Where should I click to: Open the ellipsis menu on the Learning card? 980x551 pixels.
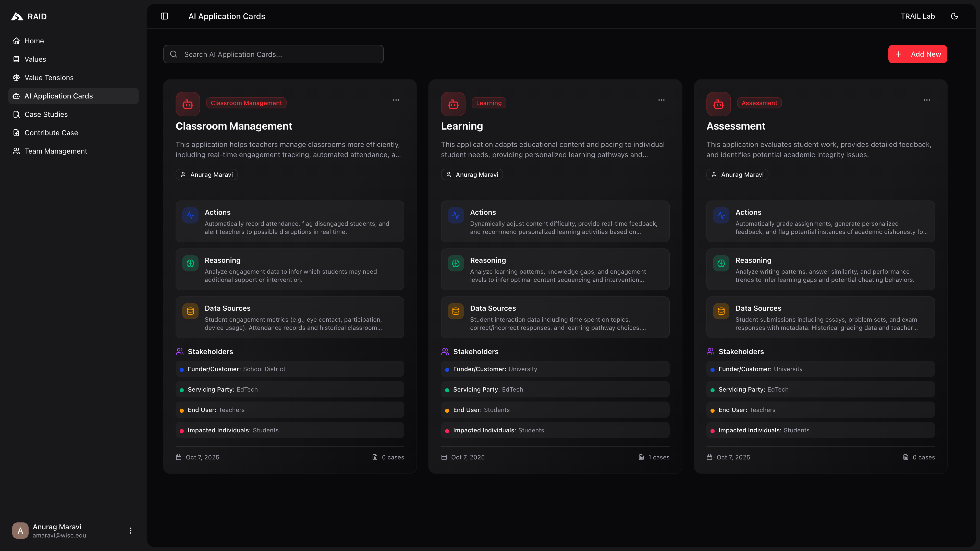tap(661, 100)
